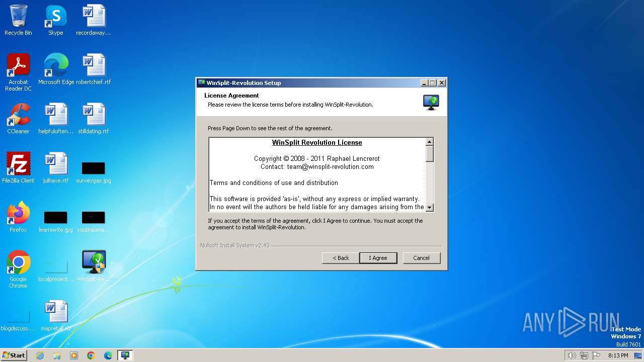
Task: Open Internet Explorer from taskbar
Action: 40,355
